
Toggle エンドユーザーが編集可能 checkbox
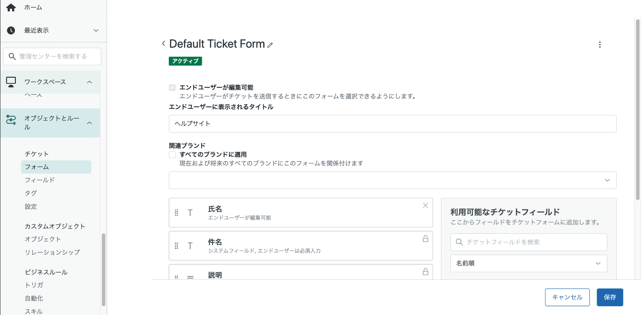coord(172,88)
